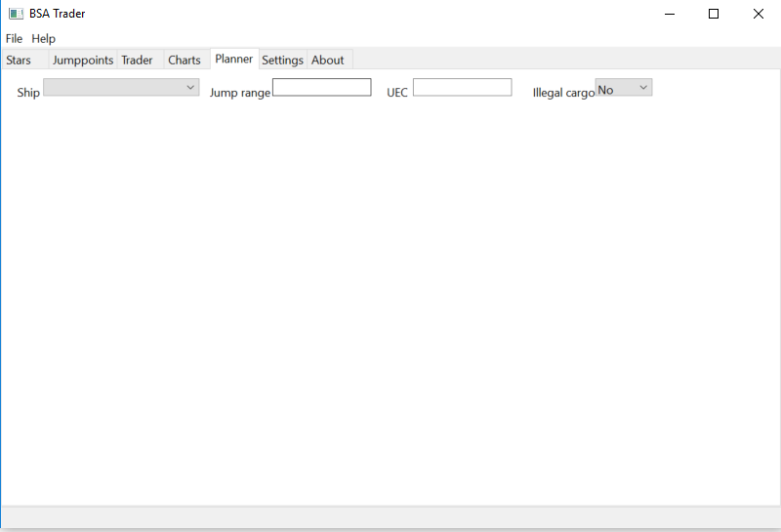Open the Help menu
This screenshot has width=781, height=532.
tap(44, 39)
